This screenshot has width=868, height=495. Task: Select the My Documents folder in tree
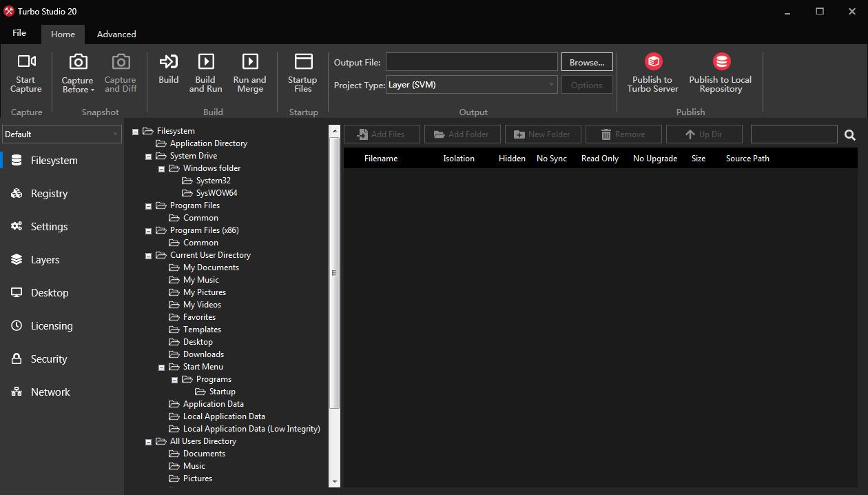(211, 267)
